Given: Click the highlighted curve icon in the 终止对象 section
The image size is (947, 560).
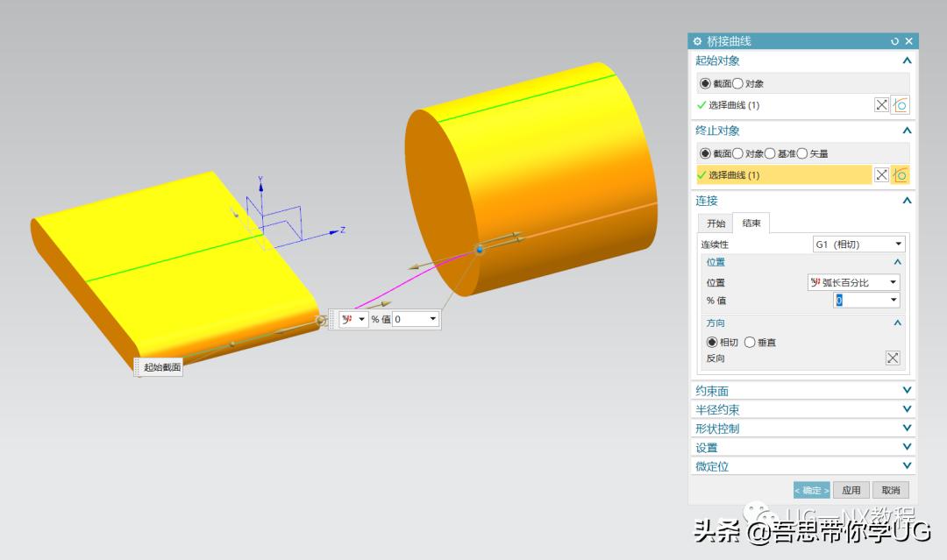Looking at the screenshot, I should (x=900, y=175).
